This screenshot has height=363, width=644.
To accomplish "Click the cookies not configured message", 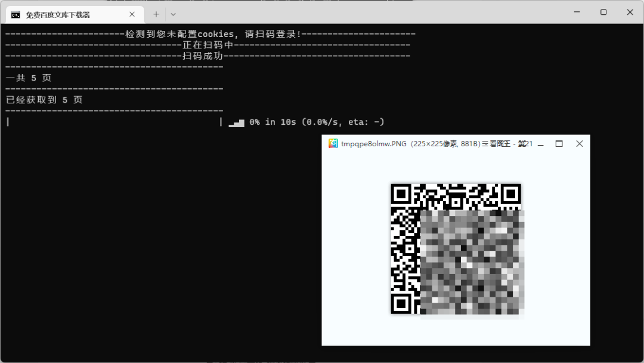I will [210, 34].
